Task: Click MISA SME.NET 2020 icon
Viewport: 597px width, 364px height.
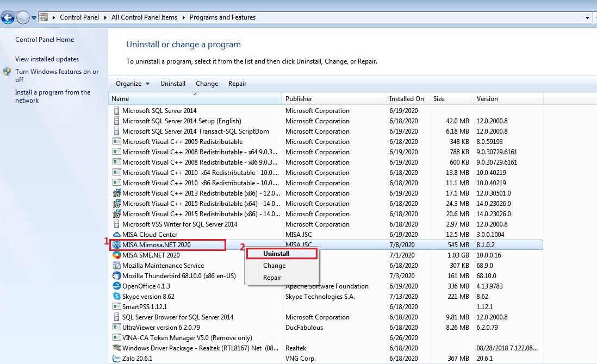Action: [x=116, y=255]
